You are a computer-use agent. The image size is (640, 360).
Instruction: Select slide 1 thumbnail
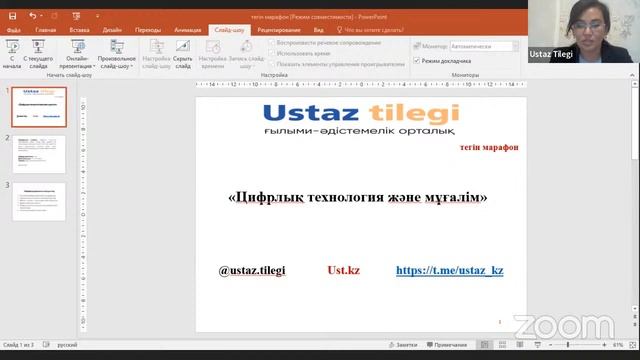coord(39,107)
